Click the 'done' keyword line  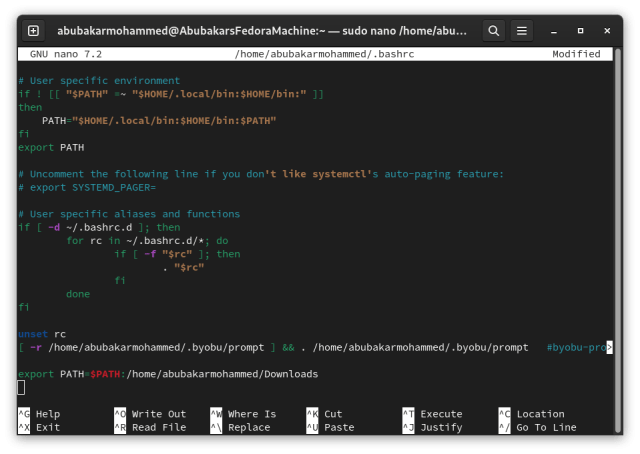tap(78, 294)
